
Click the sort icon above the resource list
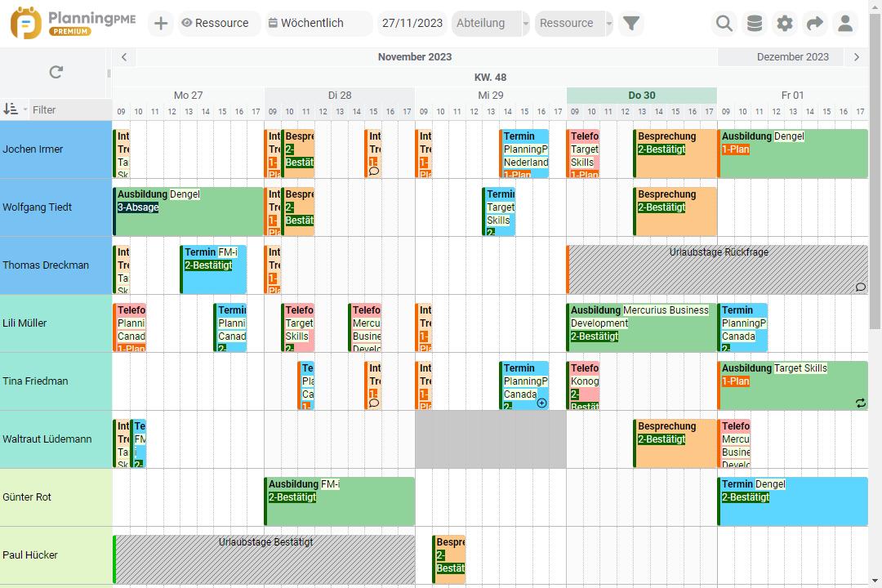(x=12, y=109)
